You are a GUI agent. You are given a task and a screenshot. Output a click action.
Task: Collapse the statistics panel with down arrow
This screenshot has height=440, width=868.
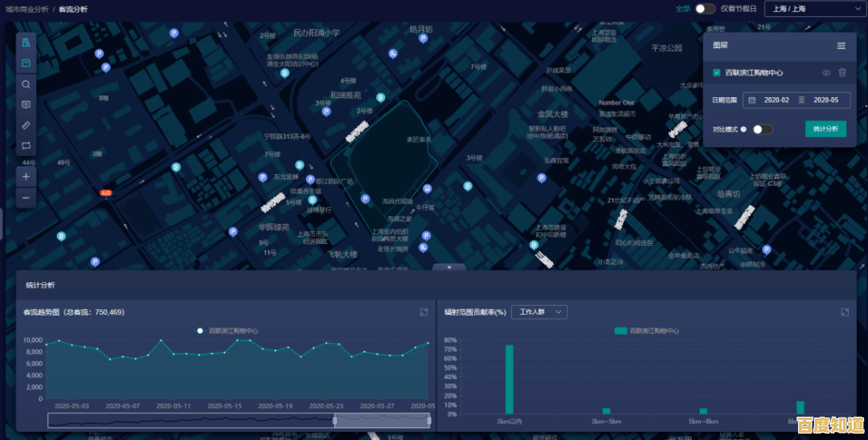[x=449, y=267]
